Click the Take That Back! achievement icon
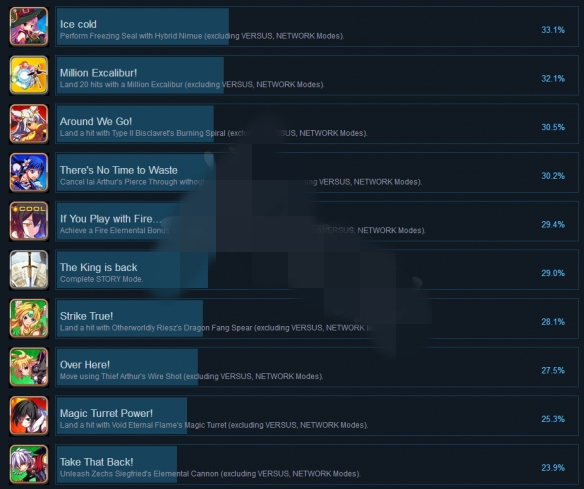Viewport: 584px width, 489px height. pyautogui.click(x=29, y=464)
